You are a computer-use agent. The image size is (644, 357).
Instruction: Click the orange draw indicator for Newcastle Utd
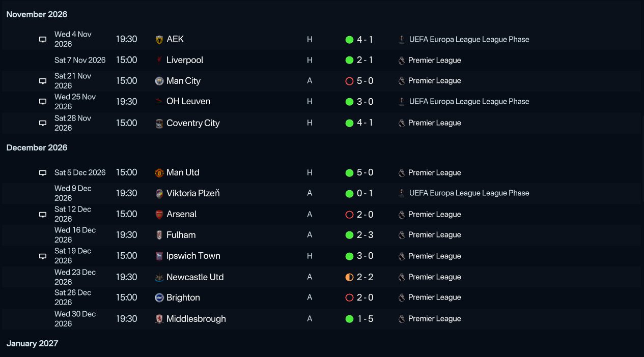(349, 277)
